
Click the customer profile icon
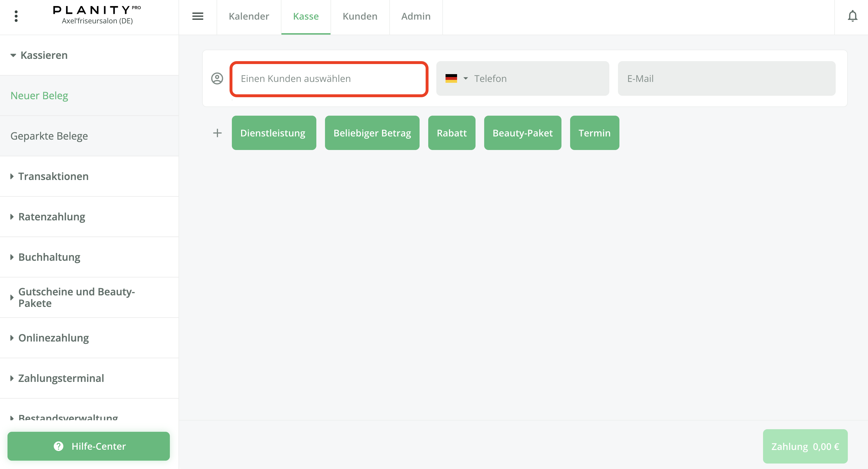click(217, 78)
